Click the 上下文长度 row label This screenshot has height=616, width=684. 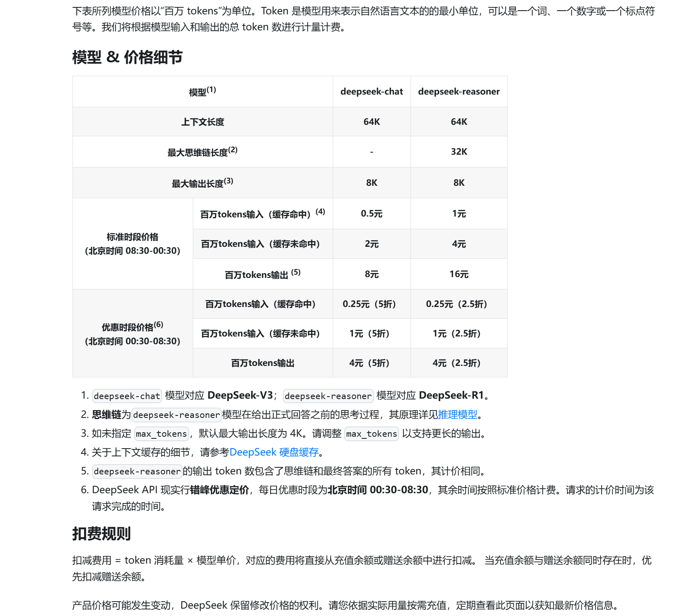pos(203,122)
